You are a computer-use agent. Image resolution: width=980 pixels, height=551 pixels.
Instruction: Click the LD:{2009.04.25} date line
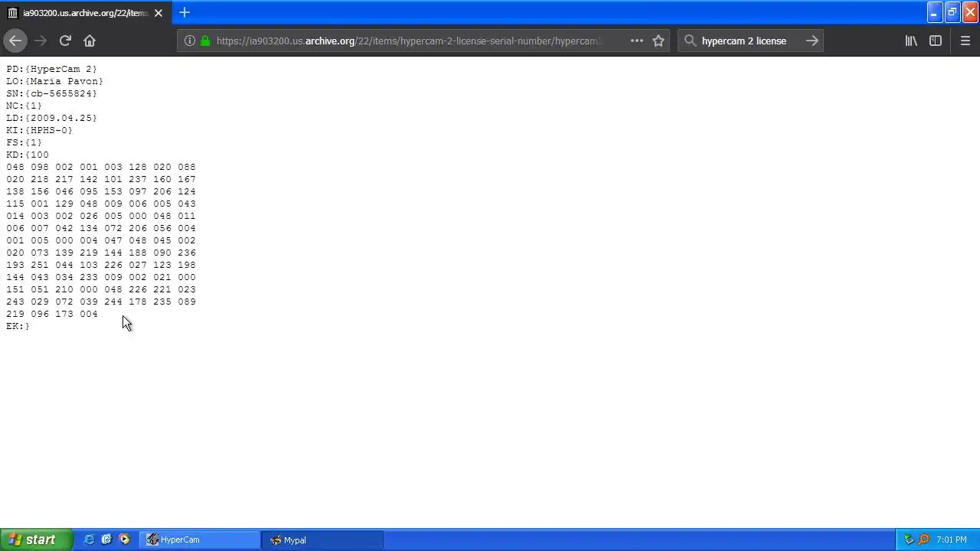point(52,118)
